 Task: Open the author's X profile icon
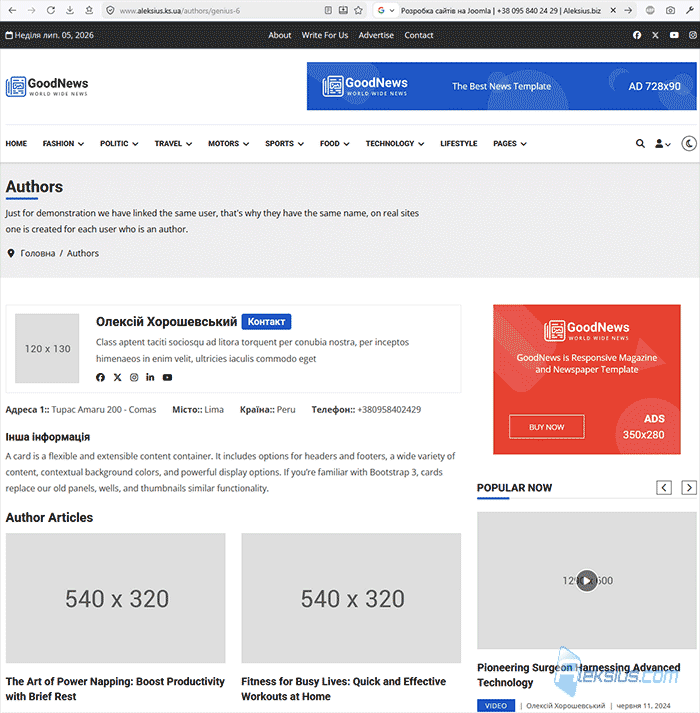tap(117, 377)
